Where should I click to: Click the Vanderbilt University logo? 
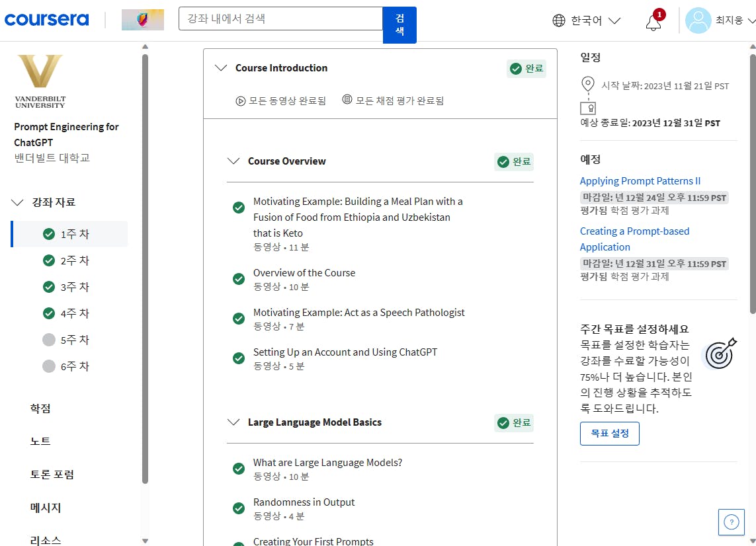point(40,81)
